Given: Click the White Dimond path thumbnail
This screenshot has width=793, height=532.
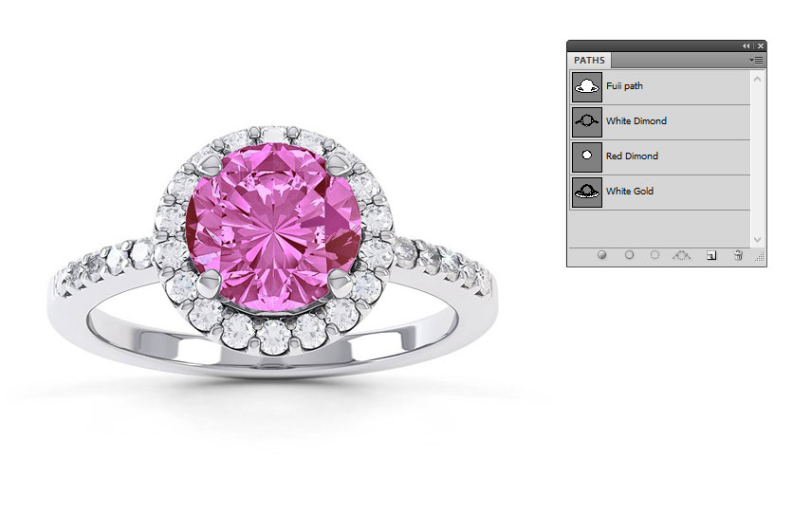Looking at the screenshot, I should click(x=587, y=121).
